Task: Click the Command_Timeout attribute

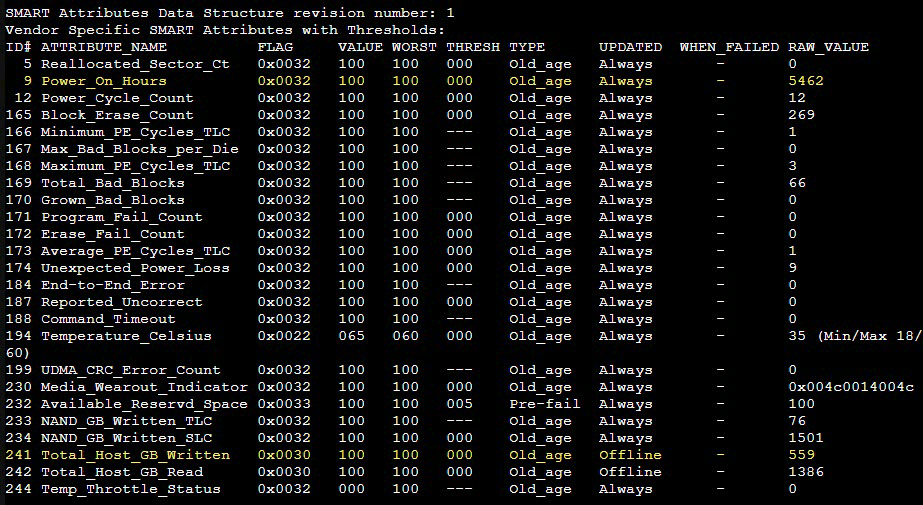Action: click(108, 320)
